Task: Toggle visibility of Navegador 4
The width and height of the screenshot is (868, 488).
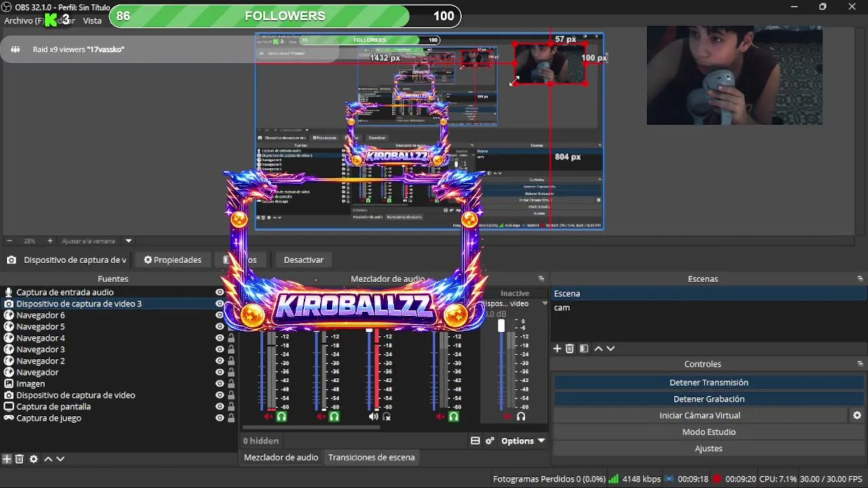Action: click(x=220, y=338)
